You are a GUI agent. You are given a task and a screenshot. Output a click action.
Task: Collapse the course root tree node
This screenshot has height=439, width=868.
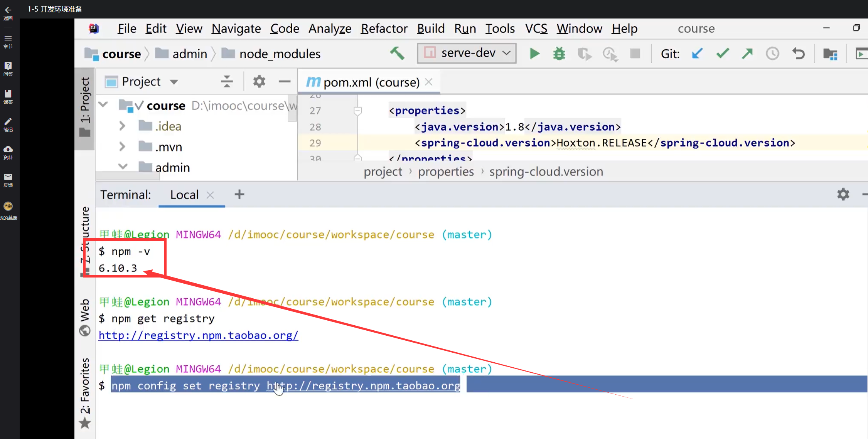pyautogui.click(x=103, y=105)
